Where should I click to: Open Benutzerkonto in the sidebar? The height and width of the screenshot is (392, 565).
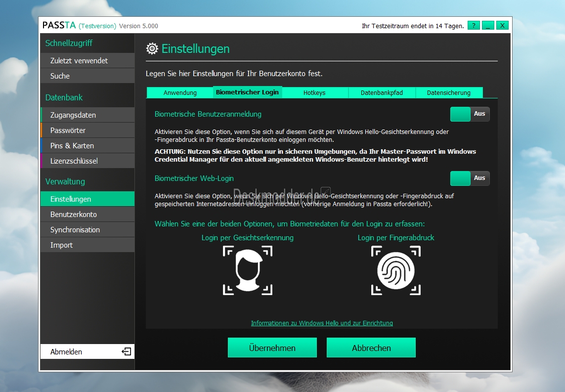coord(87,215)
